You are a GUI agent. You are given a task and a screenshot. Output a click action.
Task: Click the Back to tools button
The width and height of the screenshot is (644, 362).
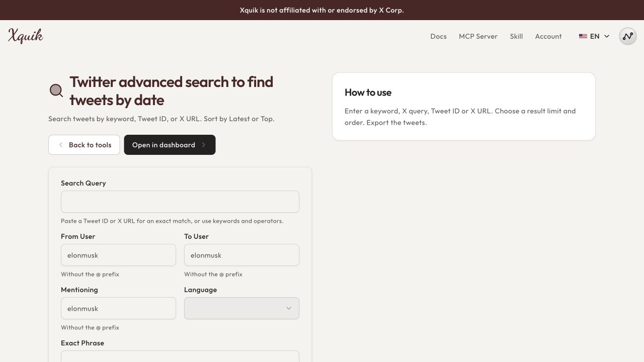click(x=84, y=145)
